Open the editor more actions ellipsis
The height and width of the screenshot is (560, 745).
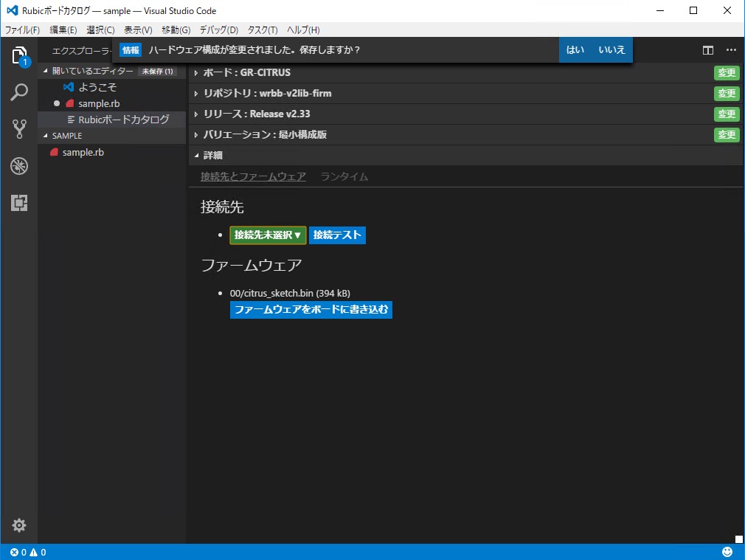click(x=731, y=50)
